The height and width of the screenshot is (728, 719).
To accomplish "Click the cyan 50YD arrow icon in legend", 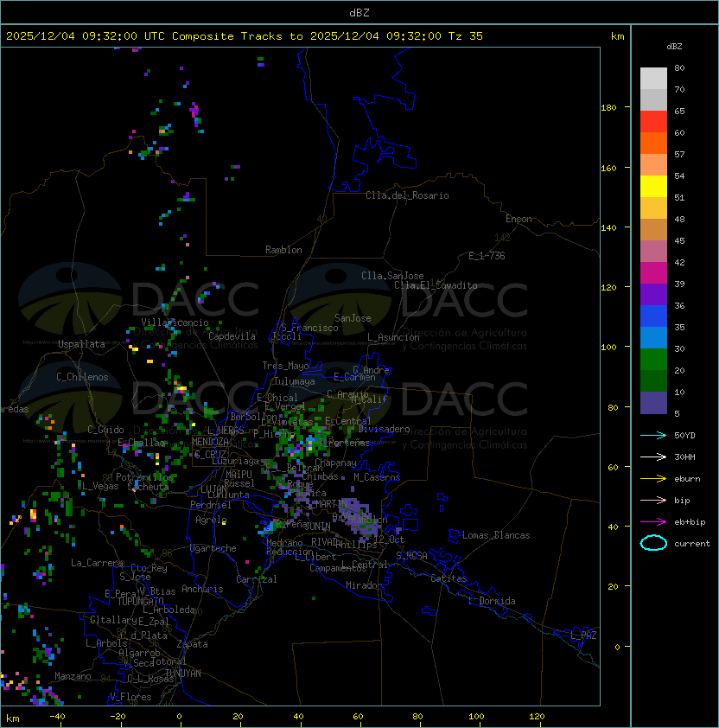I will pos(653,435).
